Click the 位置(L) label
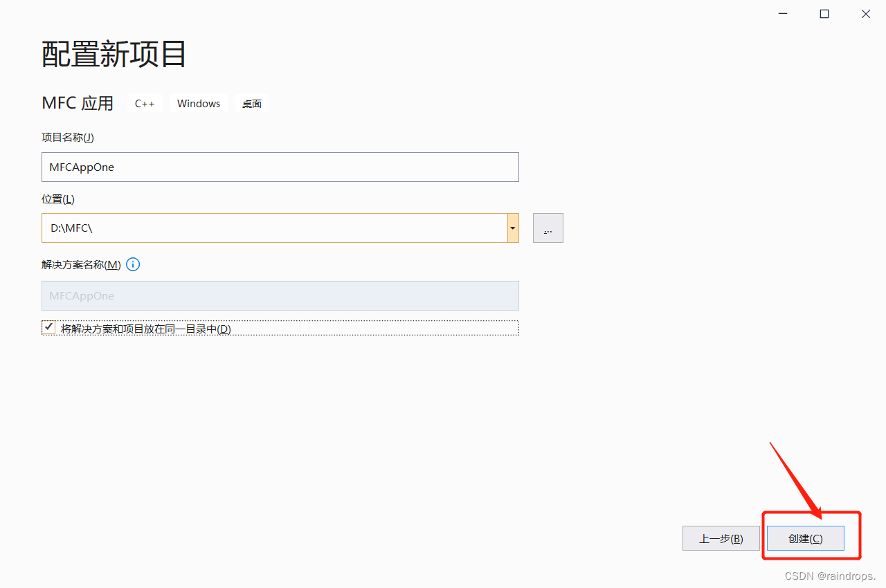 [x=58, y=199]
